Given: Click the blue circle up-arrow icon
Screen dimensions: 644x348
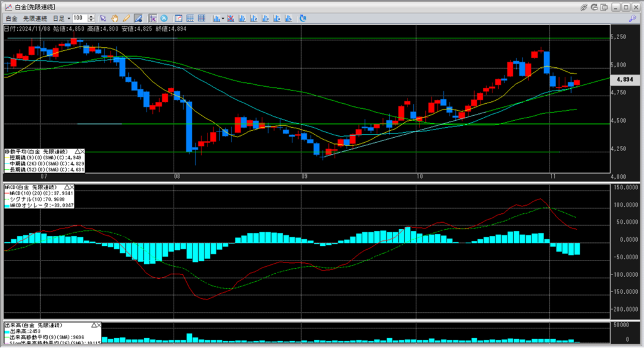Looking at the screenshot, I should pyautogui.click(x=164, y=18).
